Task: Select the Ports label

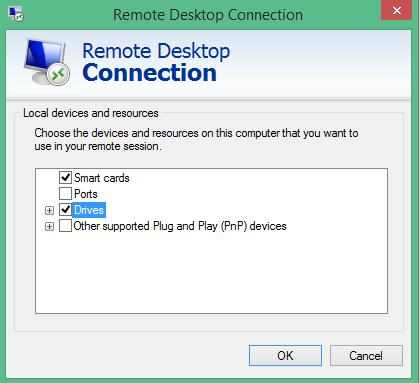Action: click(86, 194)
